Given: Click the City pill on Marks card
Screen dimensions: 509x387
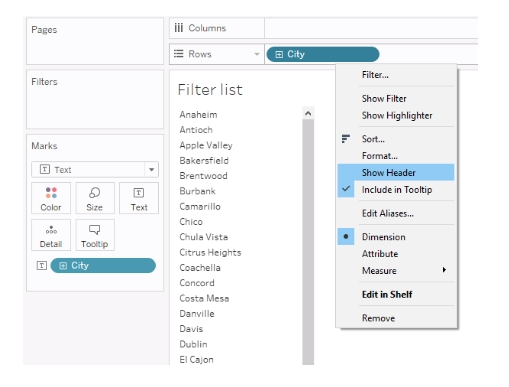Looking at the screenshot, I should coord(103,265).
